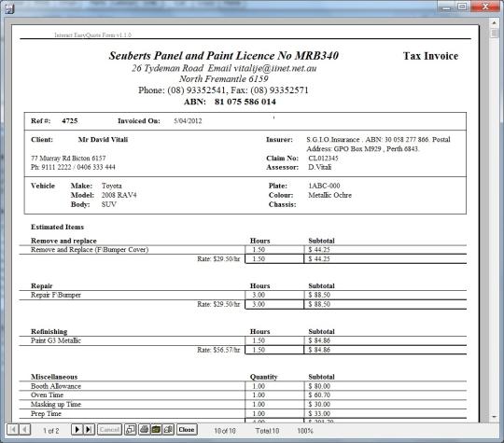Go to the first page
This screenshot has height=443, width=504.
point(13,430)
